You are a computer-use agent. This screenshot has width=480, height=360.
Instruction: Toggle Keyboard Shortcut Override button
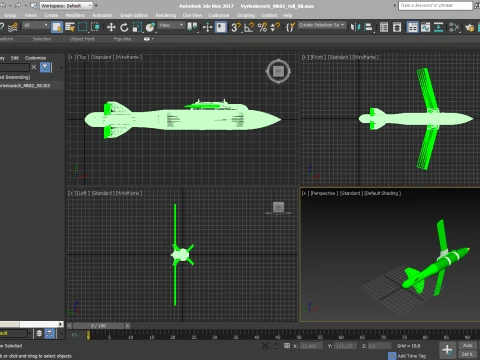(x=221, y=27)
